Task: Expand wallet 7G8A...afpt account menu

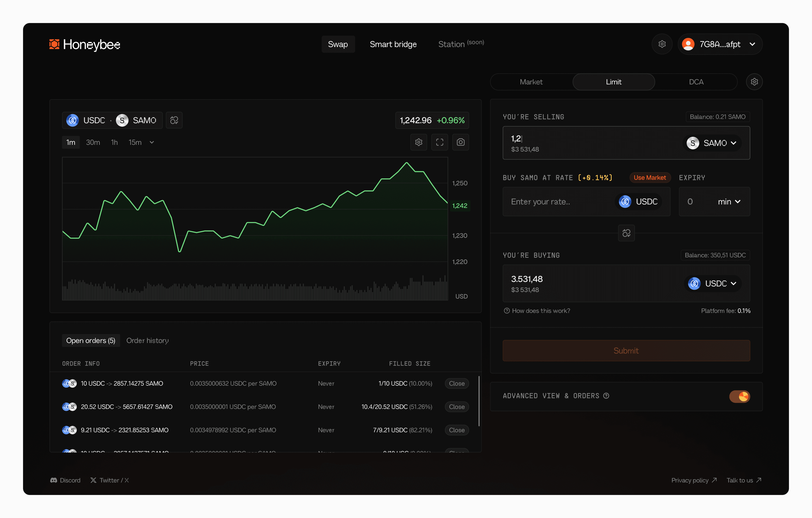Action: [x=720, y=44]
